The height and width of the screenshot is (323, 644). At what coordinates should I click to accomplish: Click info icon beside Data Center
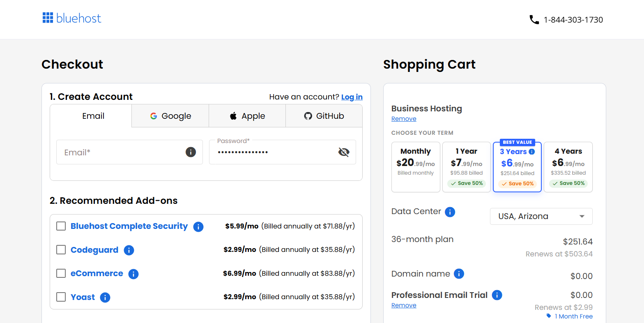pos(450,212)
